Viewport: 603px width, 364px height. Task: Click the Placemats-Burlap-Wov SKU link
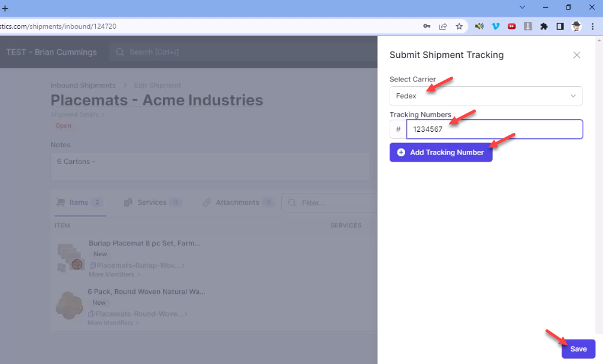[x=138, y=265]
